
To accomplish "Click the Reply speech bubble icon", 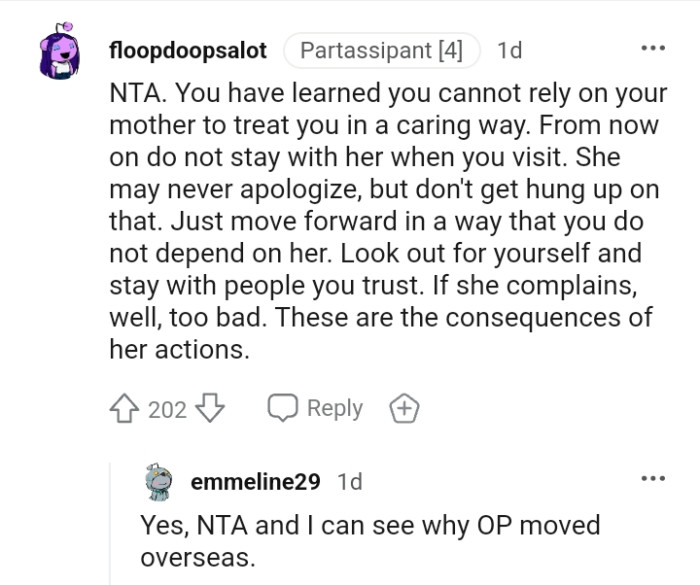I will click(x=283, y=408).
